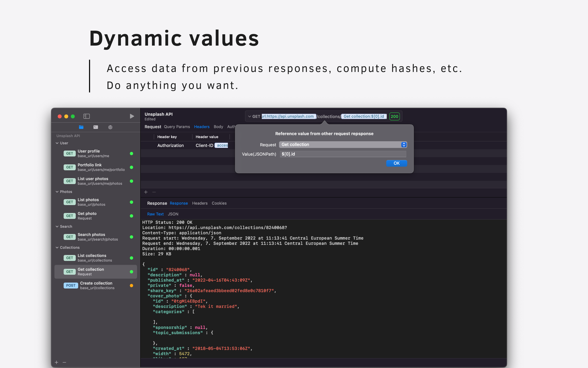The width and height of the screenshot is (588, 368).
Task: Remove header row with minus icon
Action: coord(154,192)
